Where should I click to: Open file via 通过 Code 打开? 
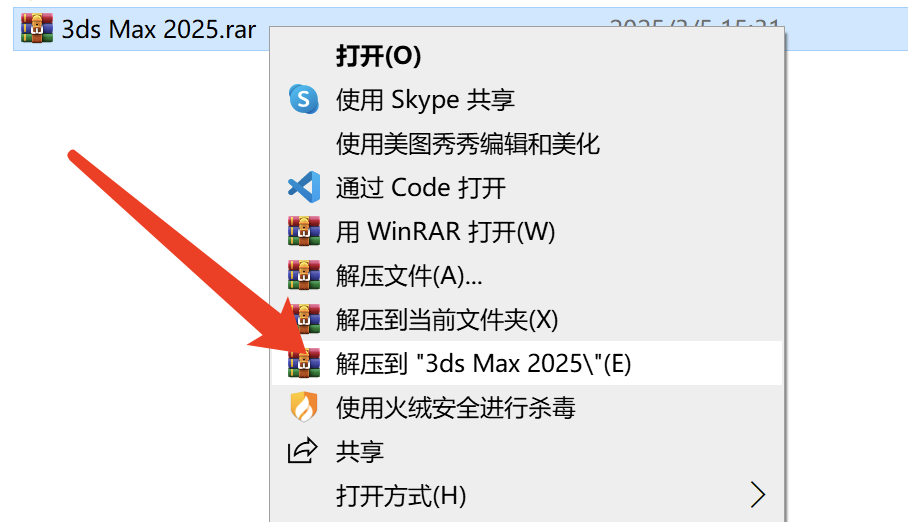[420, 188]
